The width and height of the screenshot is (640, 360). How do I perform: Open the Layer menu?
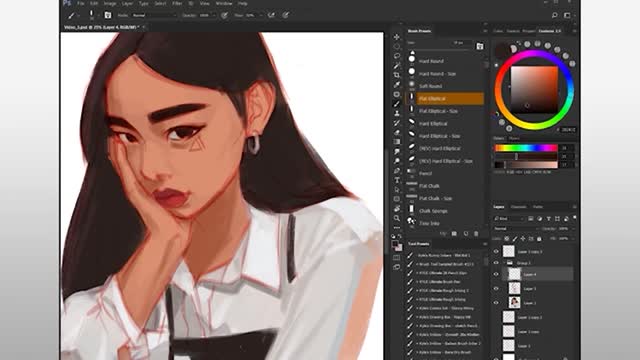tap(127, 3)
